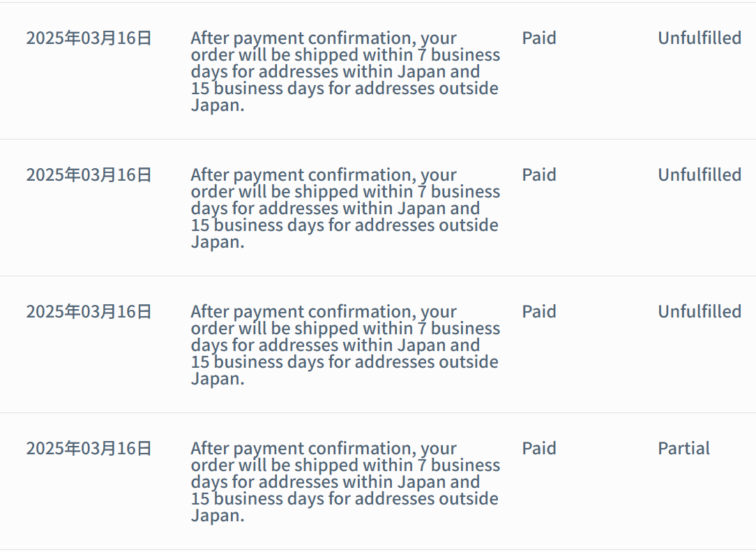Select the second row's 2025年03月16日 date
756x552 pixels.
(x=89, y=174)
